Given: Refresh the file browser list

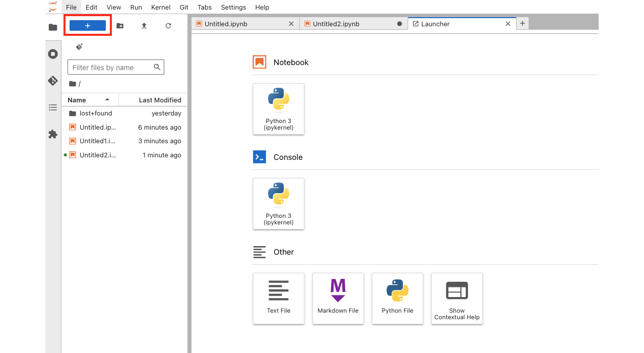Looking at the screenshot, I should tap(168, 26).
